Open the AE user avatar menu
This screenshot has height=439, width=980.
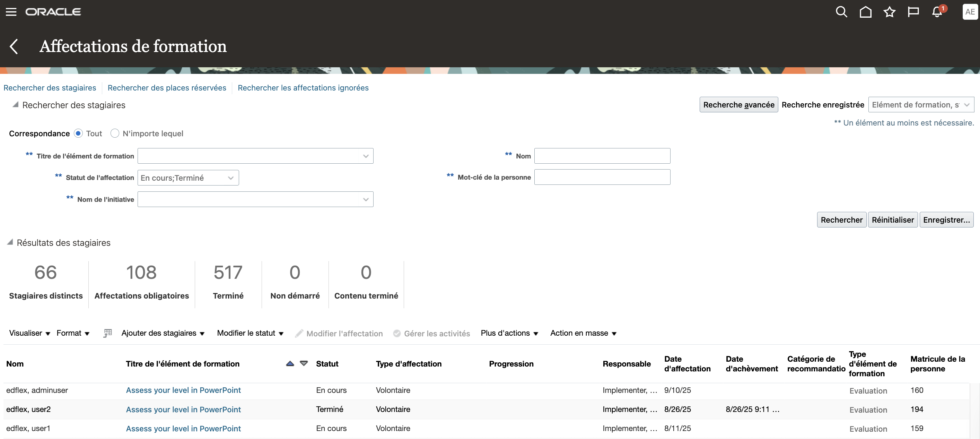pos(970,12)
